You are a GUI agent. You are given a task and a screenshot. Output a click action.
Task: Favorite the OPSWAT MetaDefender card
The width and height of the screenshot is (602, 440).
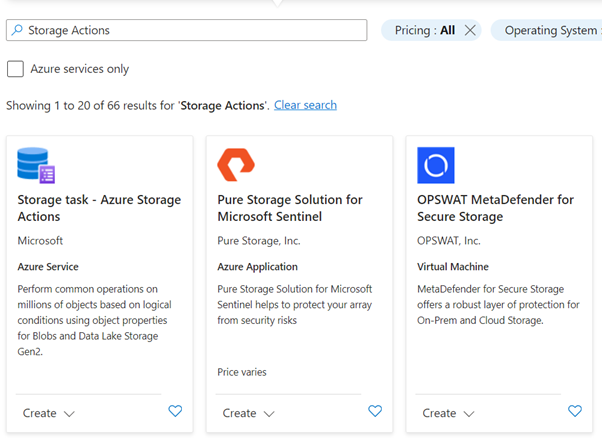(575, 411)
